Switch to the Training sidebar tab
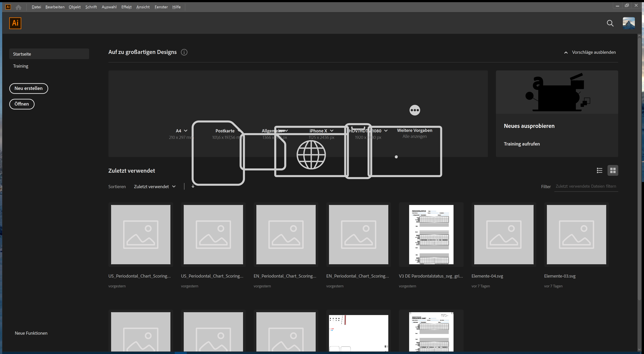This screenshot has height=354, width=644. coord(21,66)
